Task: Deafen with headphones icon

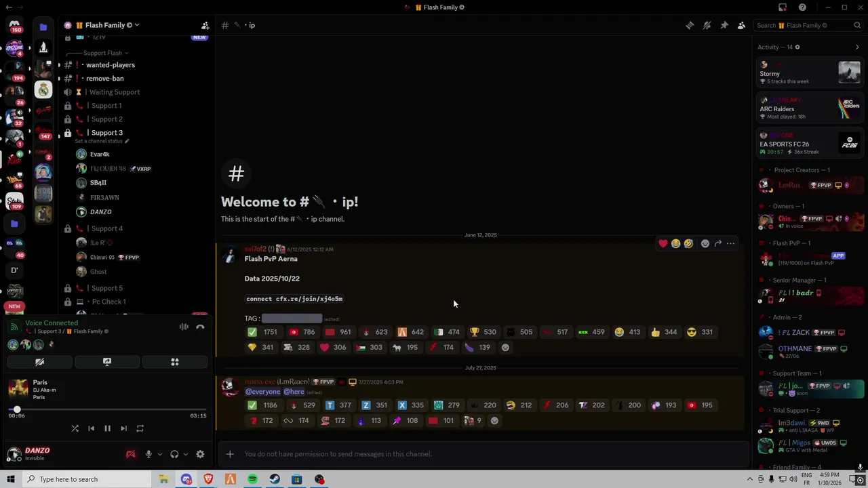Action: [174, 454]
